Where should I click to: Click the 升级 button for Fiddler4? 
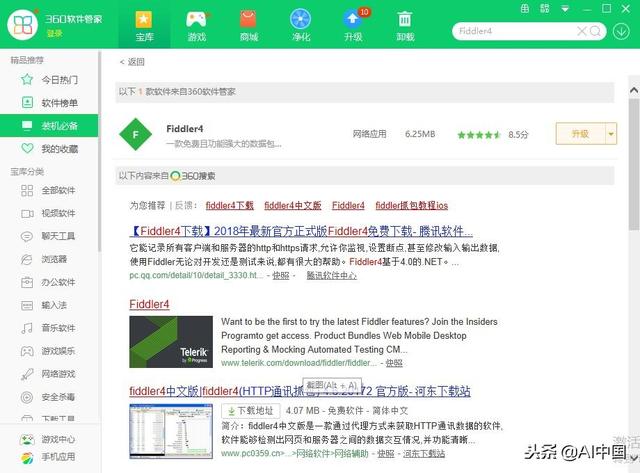point(580,133)
